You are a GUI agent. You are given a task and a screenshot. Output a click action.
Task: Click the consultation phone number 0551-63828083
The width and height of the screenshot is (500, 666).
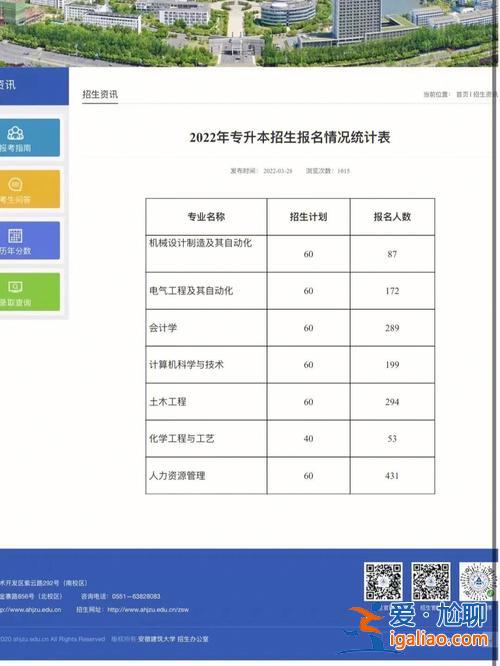136,596
